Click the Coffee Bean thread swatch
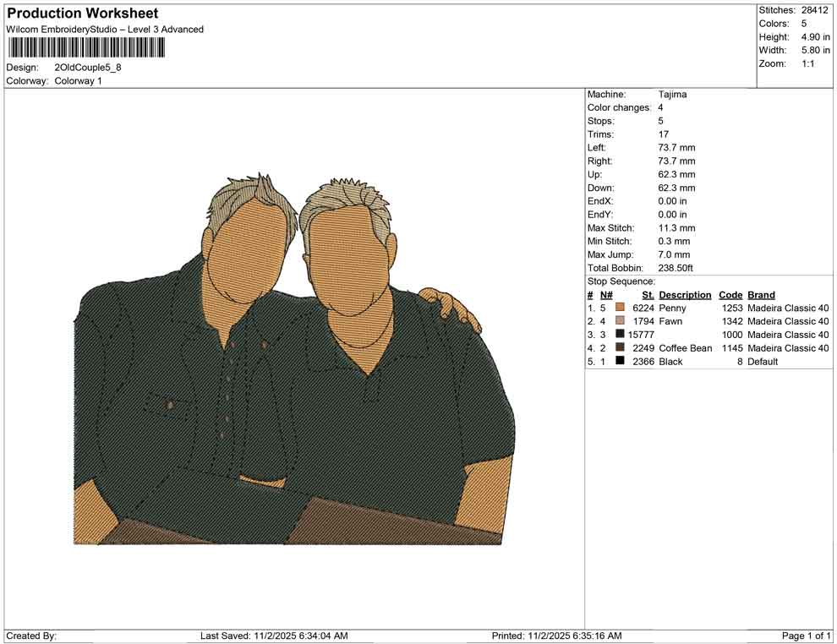 [621, 348]
